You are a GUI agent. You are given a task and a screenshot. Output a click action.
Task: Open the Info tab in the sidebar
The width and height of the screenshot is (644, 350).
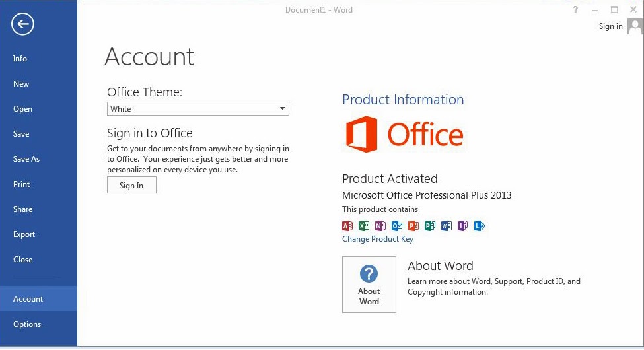[20, 59]
